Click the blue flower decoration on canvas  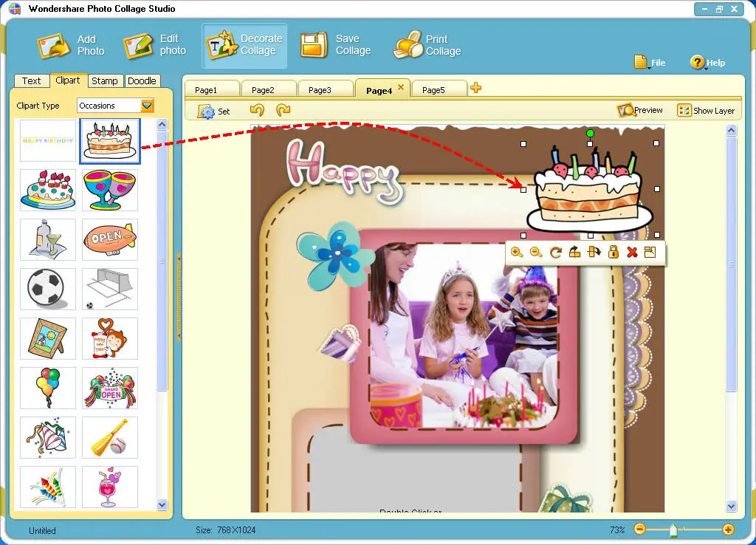pos(336,255)
